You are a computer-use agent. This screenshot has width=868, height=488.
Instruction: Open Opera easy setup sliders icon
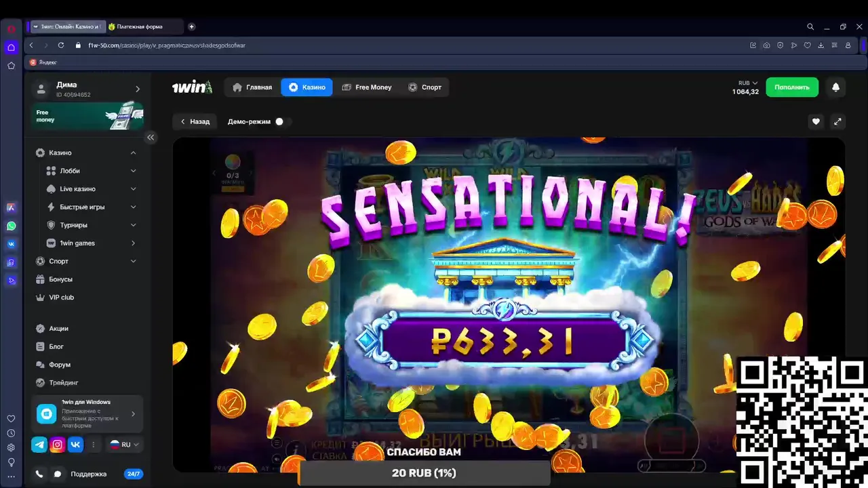834,45
